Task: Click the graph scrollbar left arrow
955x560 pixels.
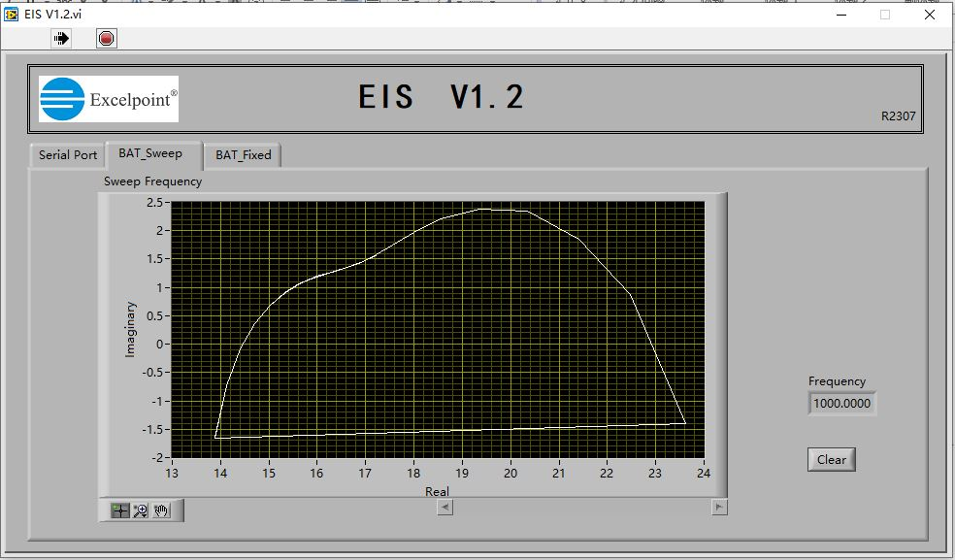Action: pos(444,507)
